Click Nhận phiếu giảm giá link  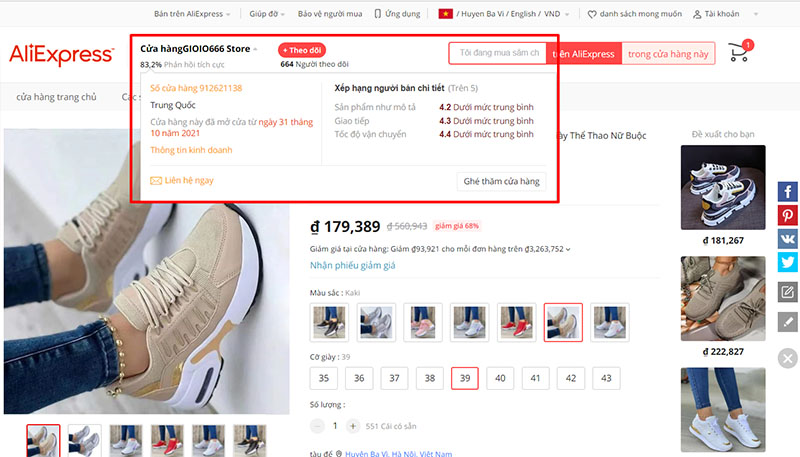coord(353,265)
